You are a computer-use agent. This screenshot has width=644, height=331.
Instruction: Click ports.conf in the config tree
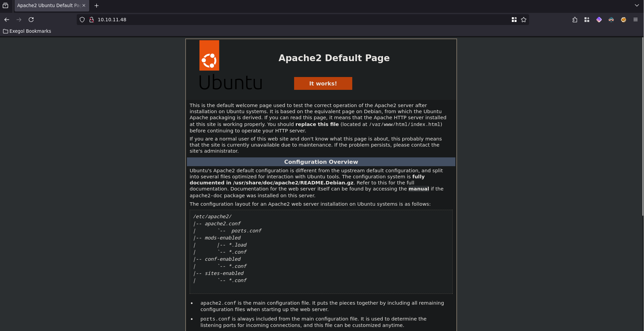point(246,231)
